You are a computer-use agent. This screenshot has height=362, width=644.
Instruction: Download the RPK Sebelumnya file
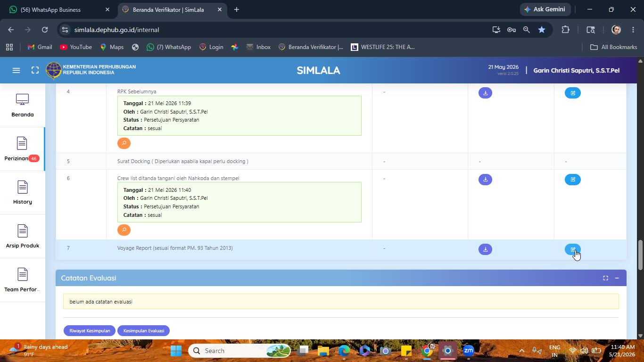point(485,93)
